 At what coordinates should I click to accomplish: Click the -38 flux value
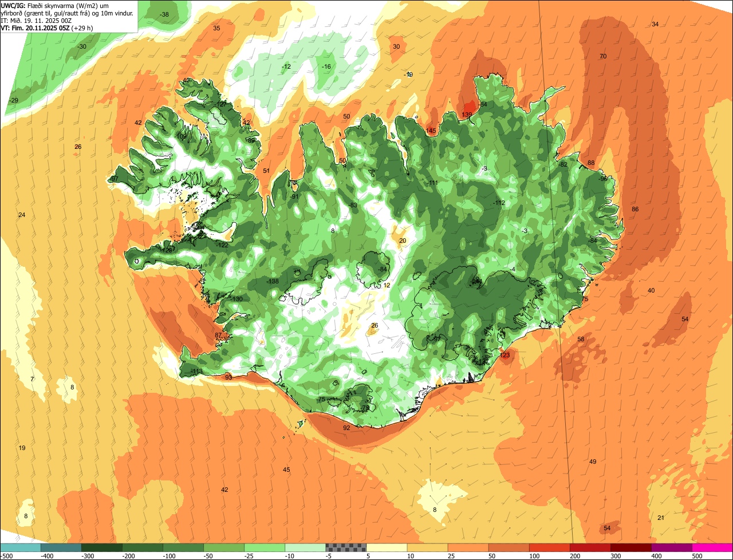pos(164,14)
